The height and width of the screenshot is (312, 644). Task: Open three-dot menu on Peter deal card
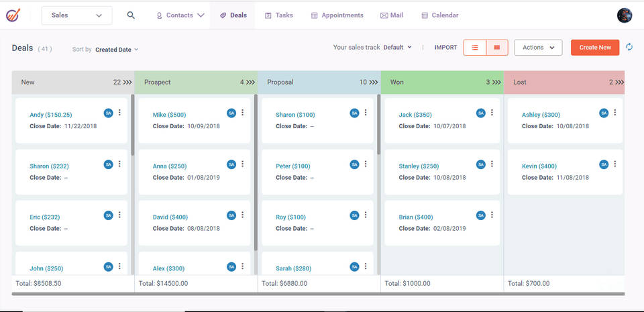pos(366,164)
